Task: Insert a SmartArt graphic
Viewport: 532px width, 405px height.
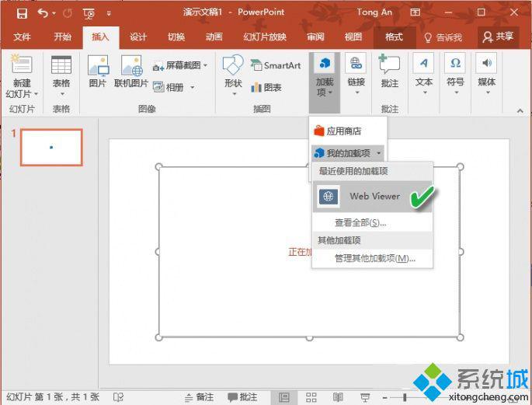Action: (x=276, y=65)
